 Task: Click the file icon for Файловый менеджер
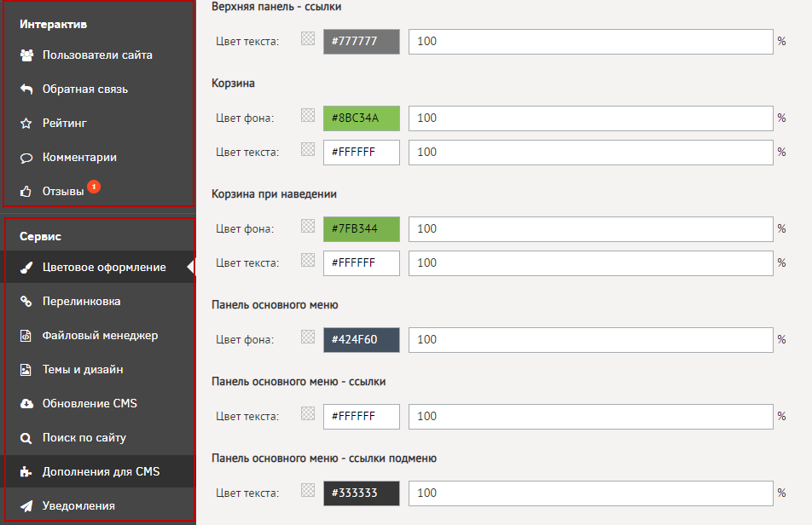click(26, 336)
